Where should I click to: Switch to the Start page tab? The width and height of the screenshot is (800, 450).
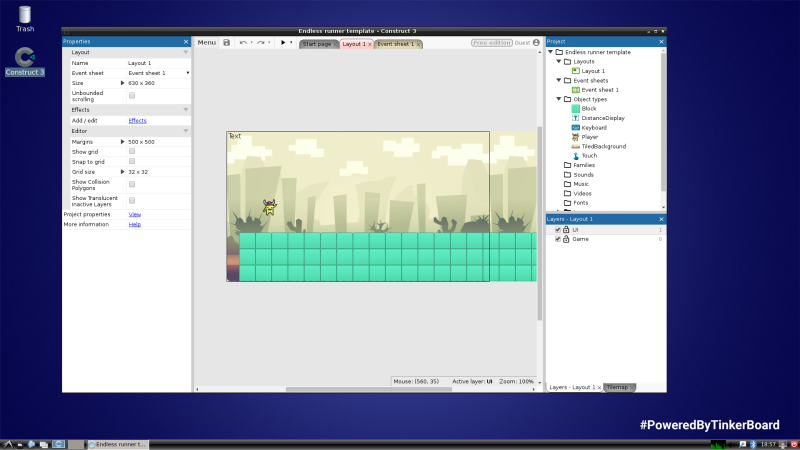click(x=316, y=44)
